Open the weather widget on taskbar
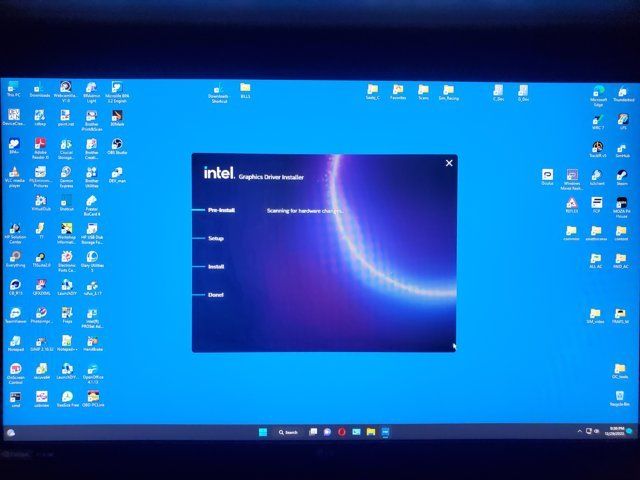 (11, 433)
